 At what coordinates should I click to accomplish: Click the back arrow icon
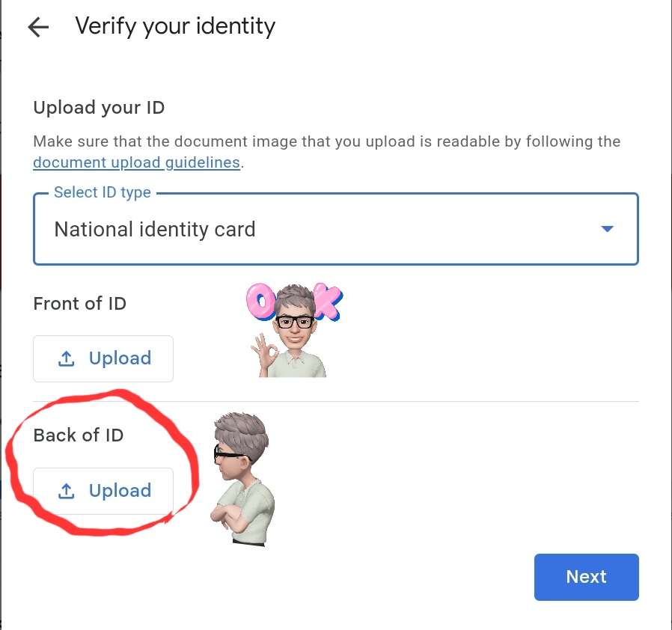pos(37,28)
